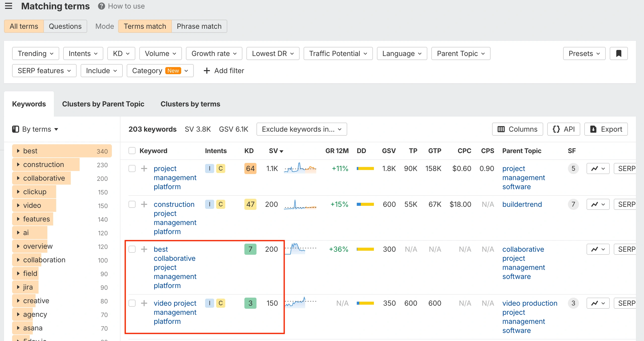Open keyword link construction project management platform
The width and height of the screenshot is (644, 341).
[175, 218]
